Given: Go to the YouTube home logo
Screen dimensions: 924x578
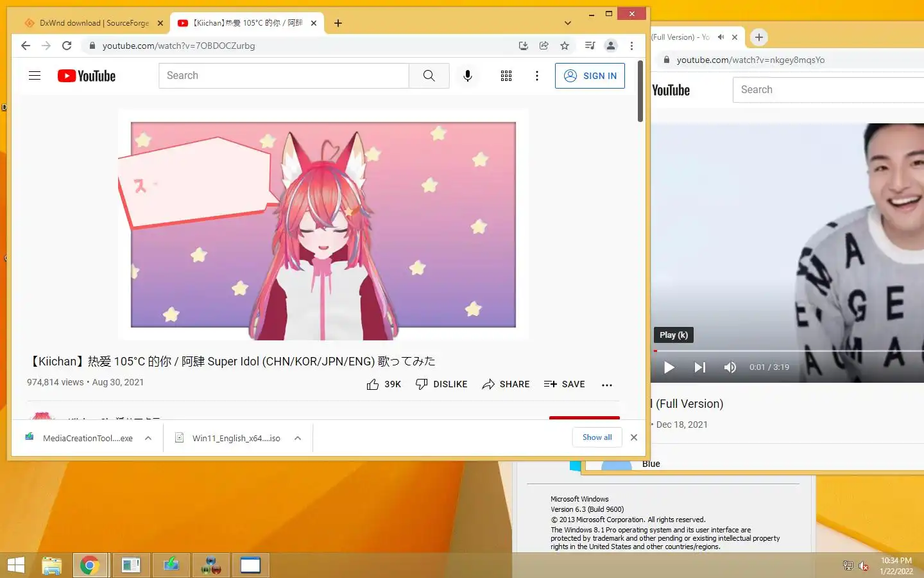Looking at the screenshot, I should click(x=87, y=76).
